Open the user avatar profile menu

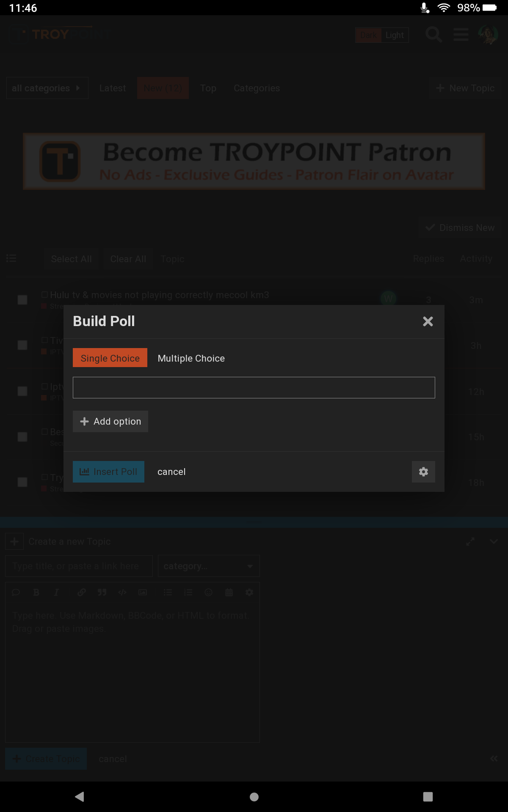(488, 35)
